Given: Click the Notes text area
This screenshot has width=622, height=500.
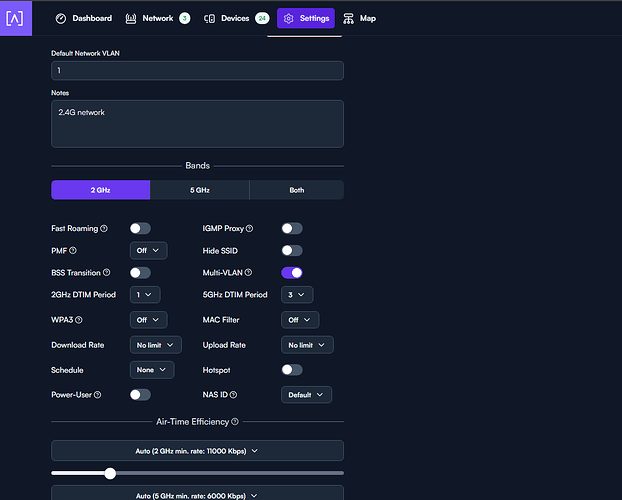Looking at the screenshot, I should click(x=197, y=124).
